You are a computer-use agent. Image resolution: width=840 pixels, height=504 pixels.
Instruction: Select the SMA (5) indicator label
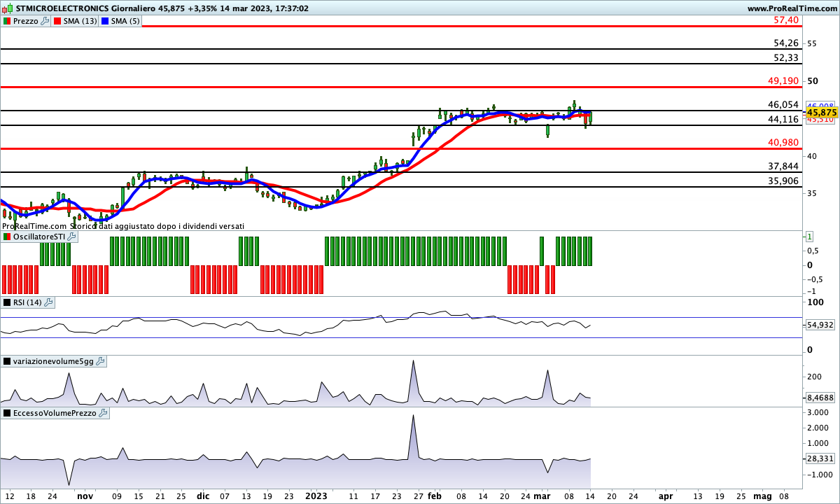pyautogui.click(x=125, y=21)
